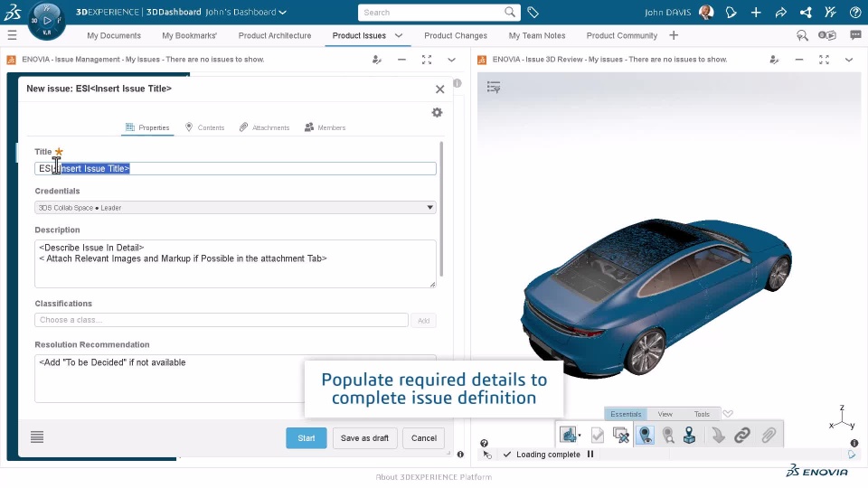
Task: Toggle the show issue pin tool
Action: 645,436
